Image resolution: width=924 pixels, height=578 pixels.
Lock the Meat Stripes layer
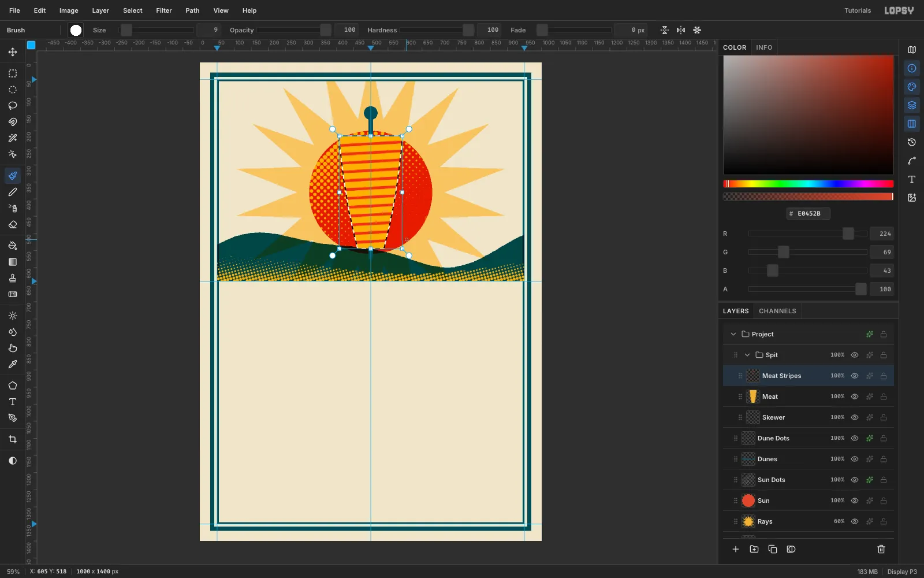pyautogui.click(x=884, y=376)
